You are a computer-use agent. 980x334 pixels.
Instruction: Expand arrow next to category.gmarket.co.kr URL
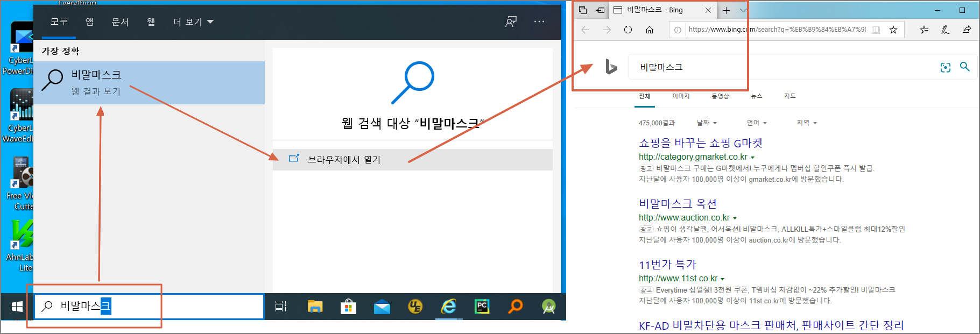click(x=752, y=158)
